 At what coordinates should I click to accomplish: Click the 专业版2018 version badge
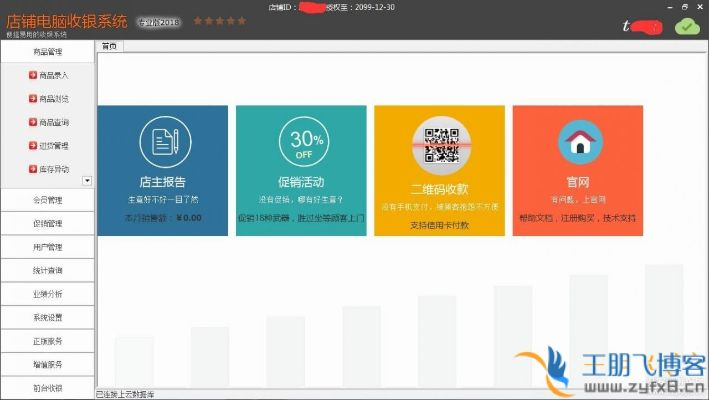click(x=159, y=22)
